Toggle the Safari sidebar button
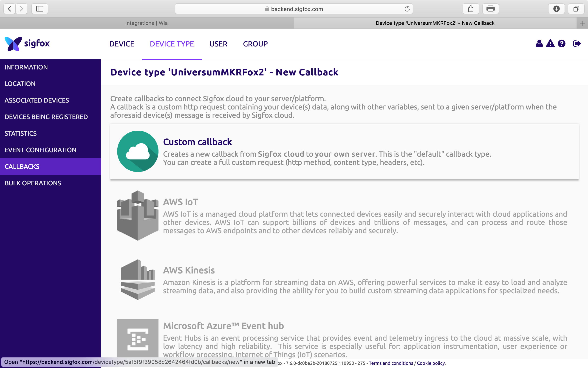Image resolution: width=588 pixels, height=368 pixels. tap(40, 9)
